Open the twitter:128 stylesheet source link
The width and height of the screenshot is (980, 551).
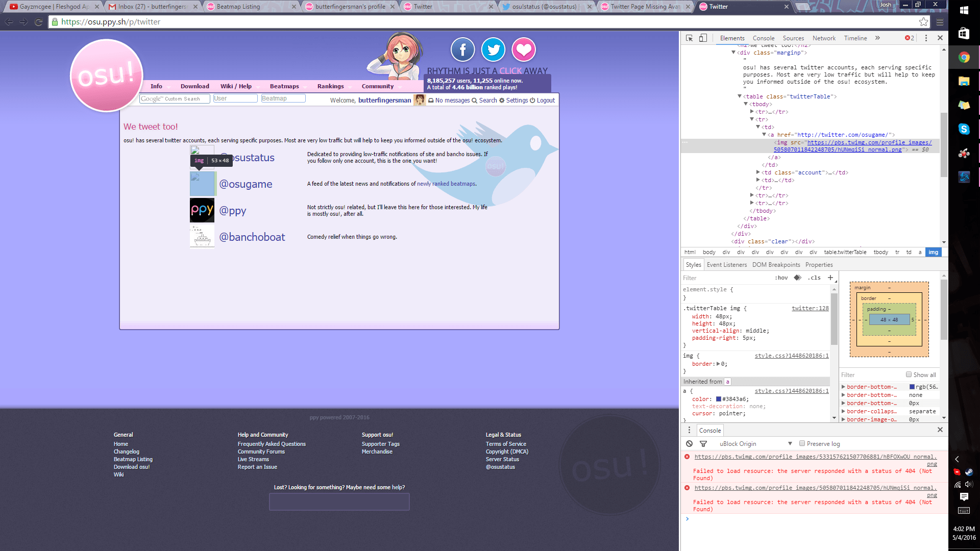(810, 308)
